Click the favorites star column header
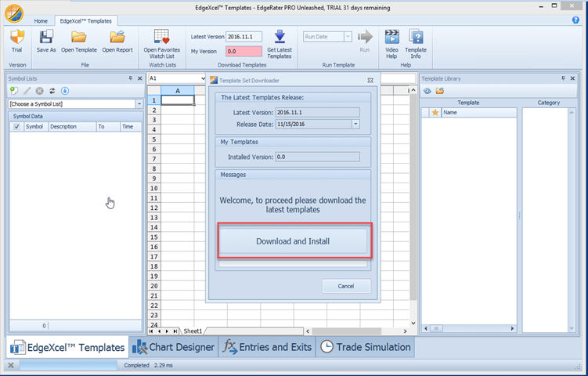588x376 pixels. click(435, 112)
